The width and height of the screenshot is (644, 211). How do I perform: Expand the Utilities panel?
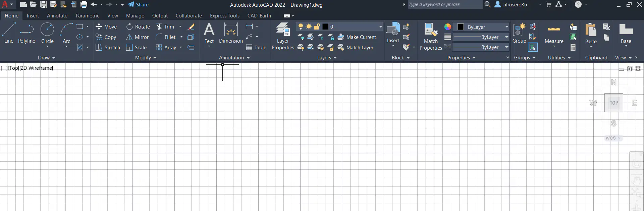tap(559, 57)
